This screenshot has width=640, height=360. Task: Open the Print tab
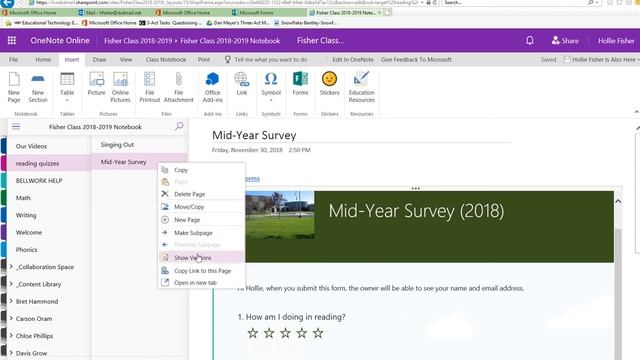204,60
